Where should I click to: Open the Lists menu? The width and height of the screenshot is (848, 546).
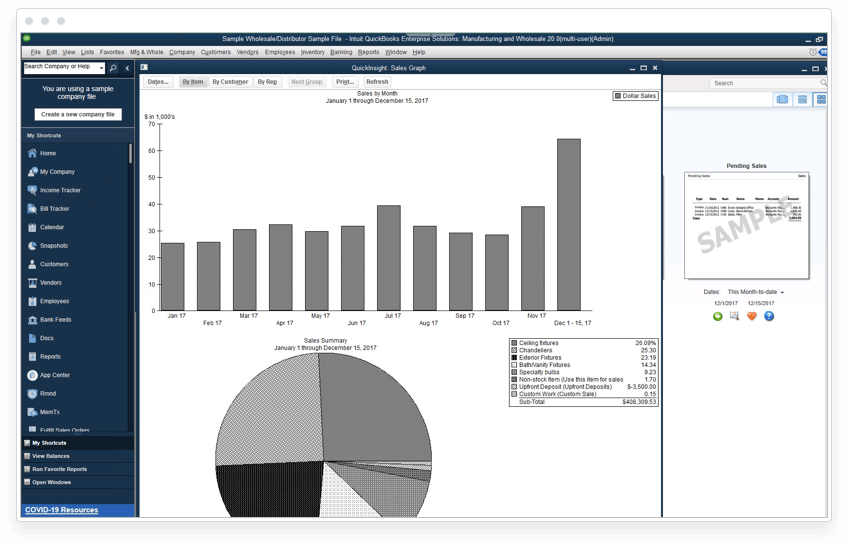point(87,52)
